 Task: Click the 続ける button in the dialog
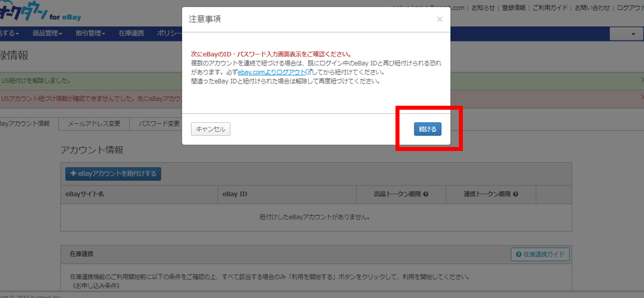(x=428, y=129)
